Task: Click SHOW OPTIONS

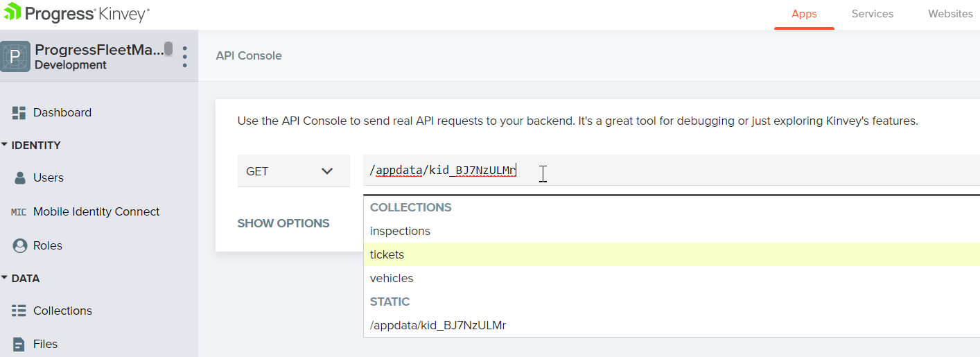Action: pos(283,224)
